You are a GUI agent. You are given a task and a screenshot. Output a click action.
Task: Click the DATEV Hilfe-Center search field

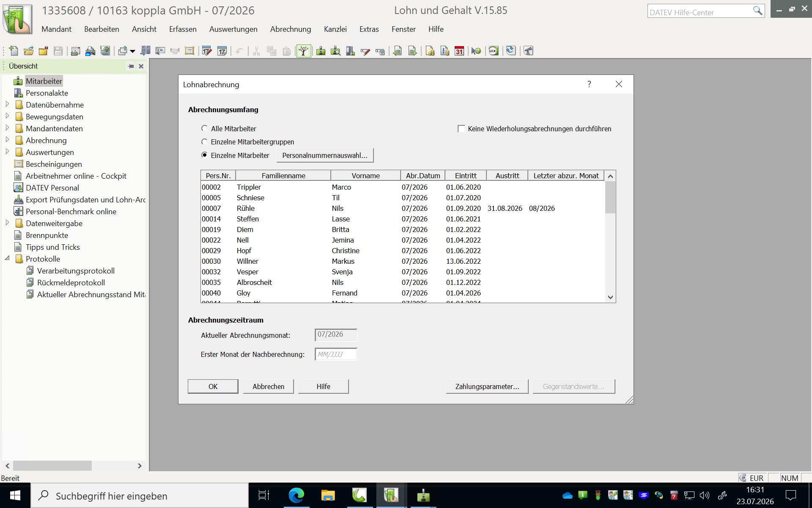point(700,11)
